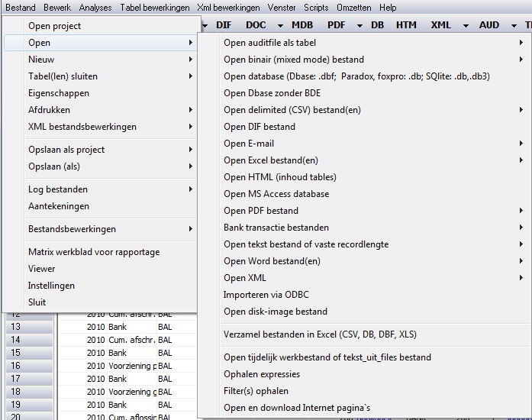Select Open disk-image bestand
Viewport: 532px width, 420px height.
275,312
